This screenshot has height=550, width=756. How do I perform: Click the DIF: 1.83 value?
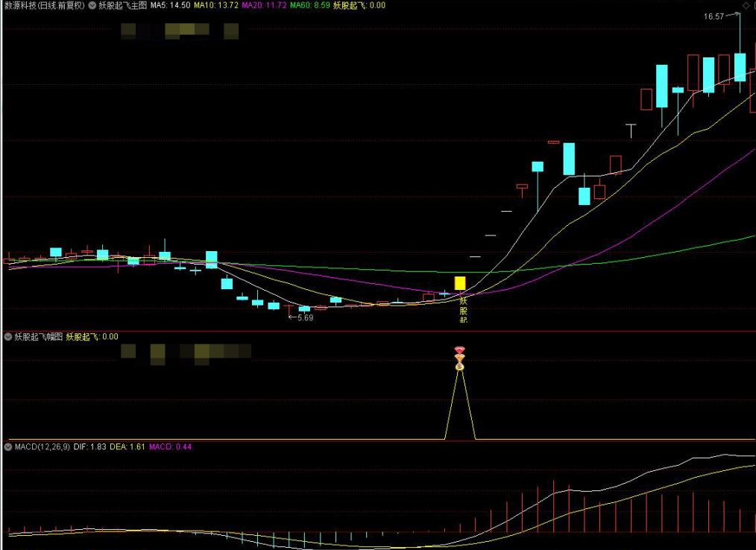coord(89,447)
